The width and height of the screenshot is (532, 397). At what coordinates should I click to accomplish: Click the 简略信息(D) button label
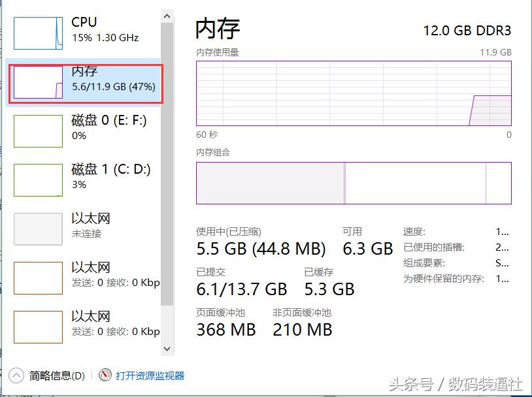point(58,375)
